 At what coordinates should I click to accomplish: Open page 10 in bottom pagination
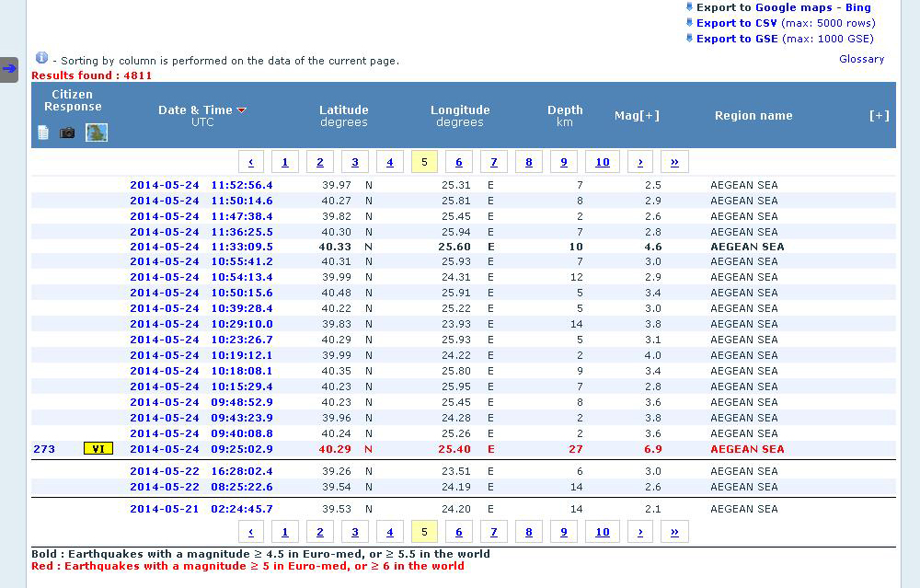click(603, 532)
